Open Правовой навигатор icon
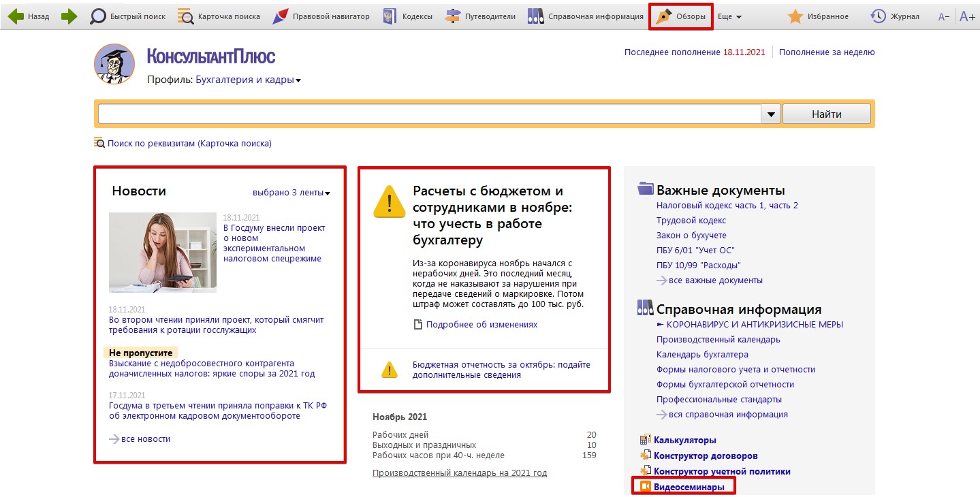This screenshot has height=497, width=980. coord(280,16)
